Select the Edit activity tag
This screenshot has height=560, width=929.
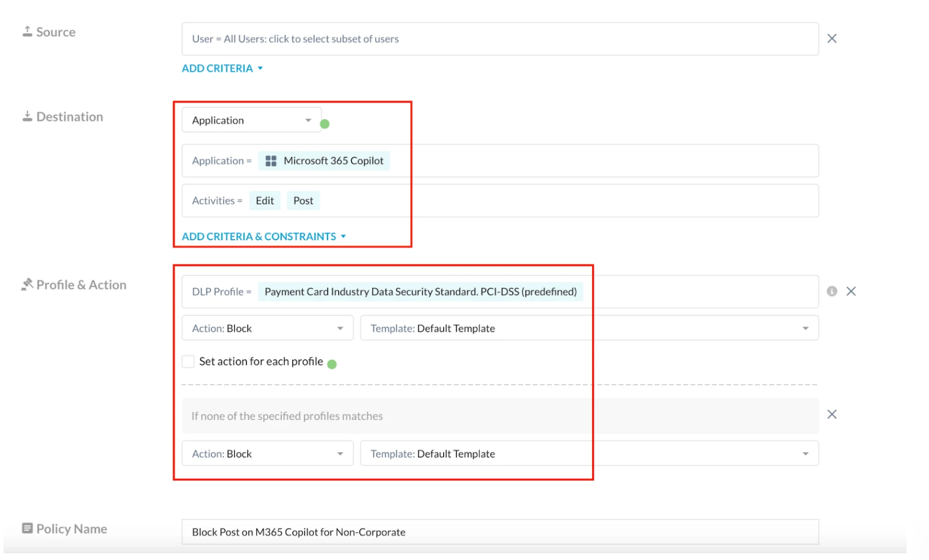(x=265, y=201)
